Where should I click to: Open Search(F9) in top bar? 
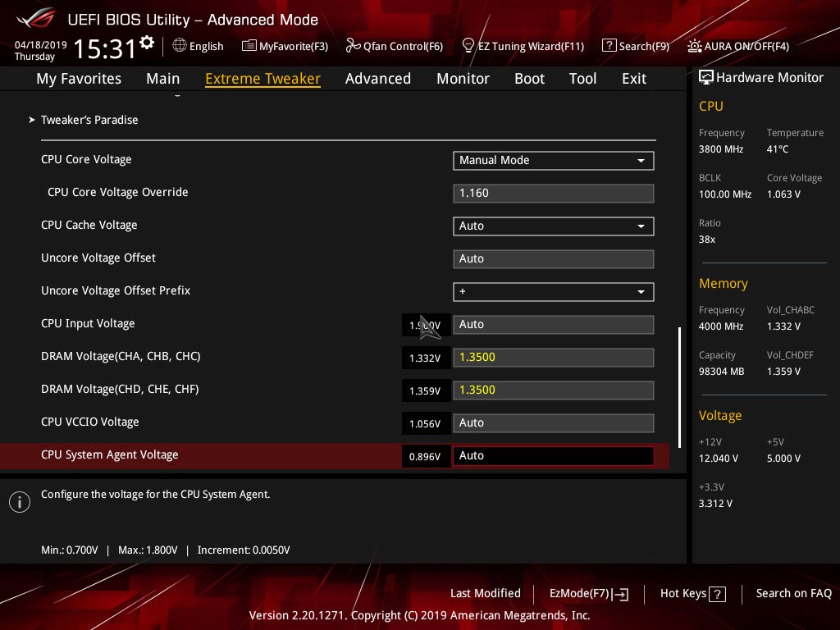(636, 46)
